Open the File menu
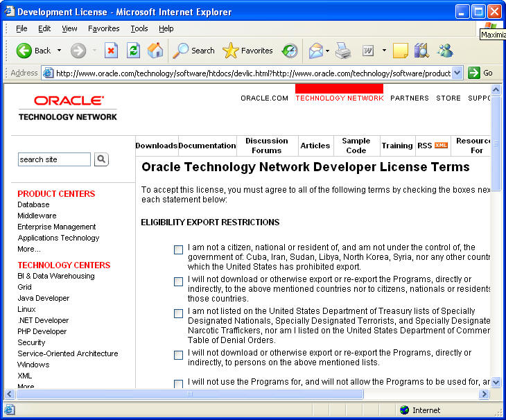Screen dimensions: 506x420 [x=21, y=28]
